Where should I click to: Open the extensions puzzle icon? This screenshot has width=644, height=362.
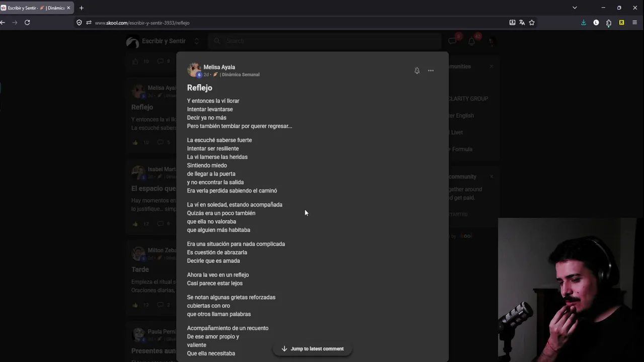(609, 23)
